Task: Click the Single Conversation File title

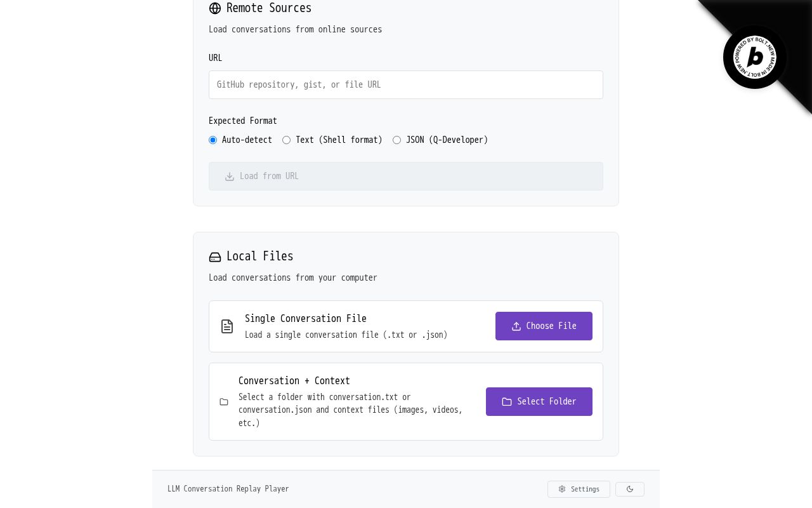Action: pos(306,319)
